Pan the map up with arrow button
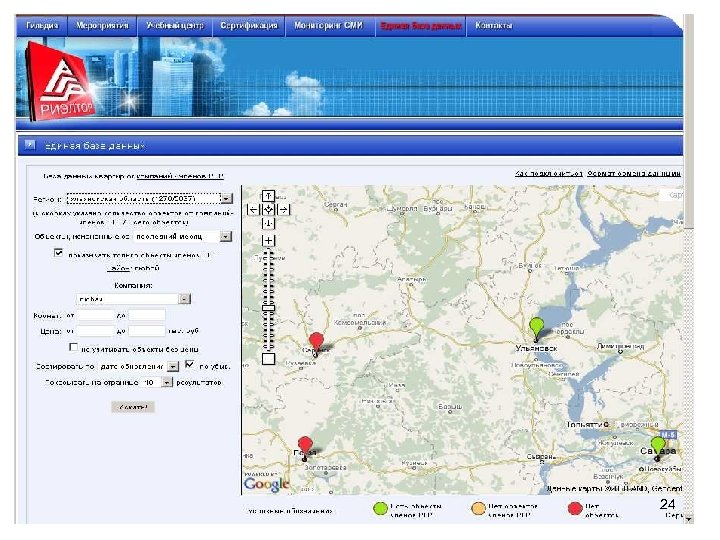The image size is (720, 540). (x=269, y=196)
